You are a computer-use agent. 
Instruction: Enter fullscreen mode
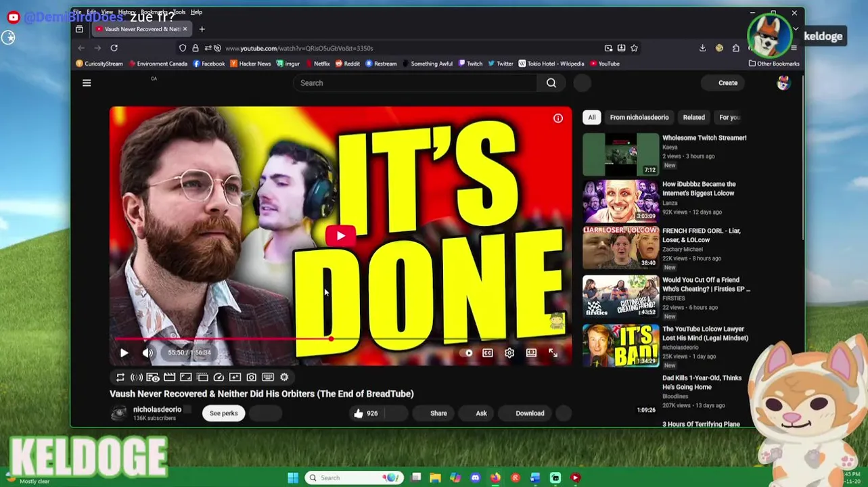(x=553, y=353)
